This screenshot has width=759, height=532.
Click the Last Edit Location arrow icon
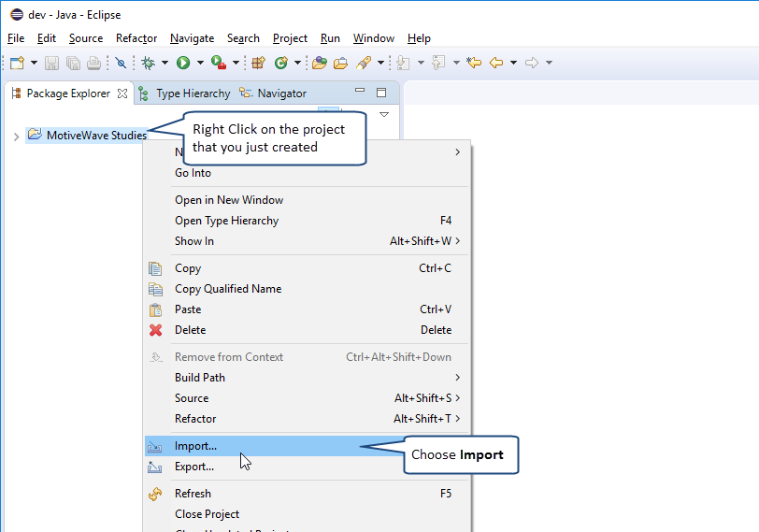474,63
